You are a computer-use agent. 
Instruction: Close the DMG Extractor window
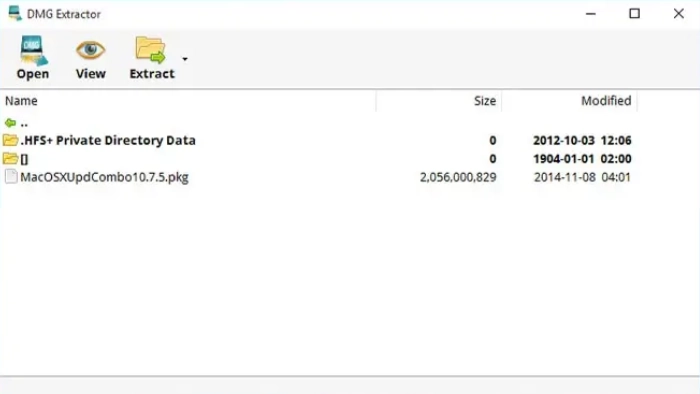click(679, 14)
